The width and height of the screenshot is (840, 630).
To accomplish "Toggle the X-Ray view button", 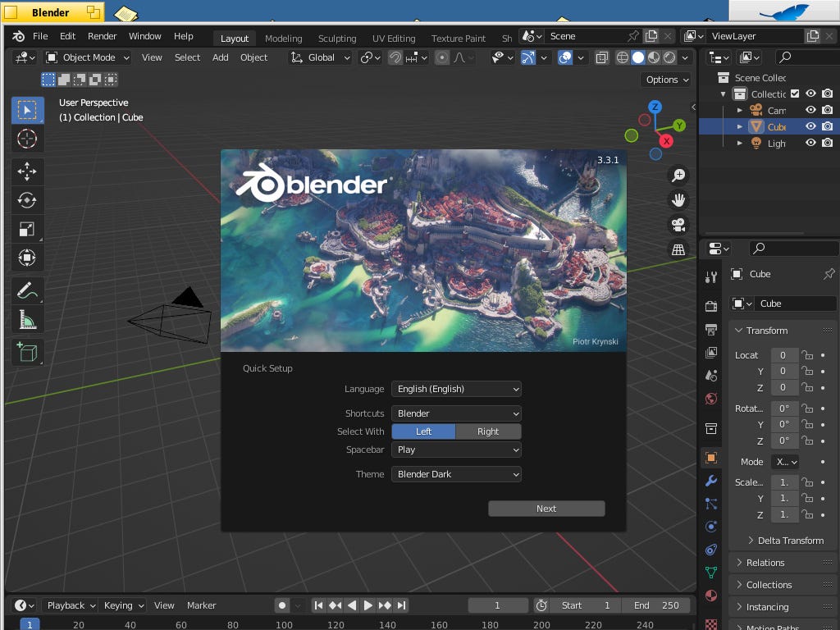I will pos(601,57).
